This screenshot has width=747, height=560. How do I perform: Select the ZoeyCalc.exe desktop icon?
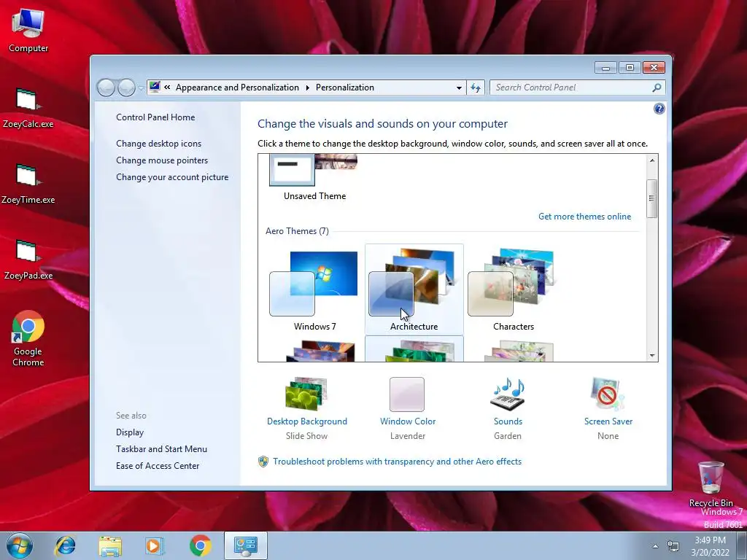[x=28, y=109]
